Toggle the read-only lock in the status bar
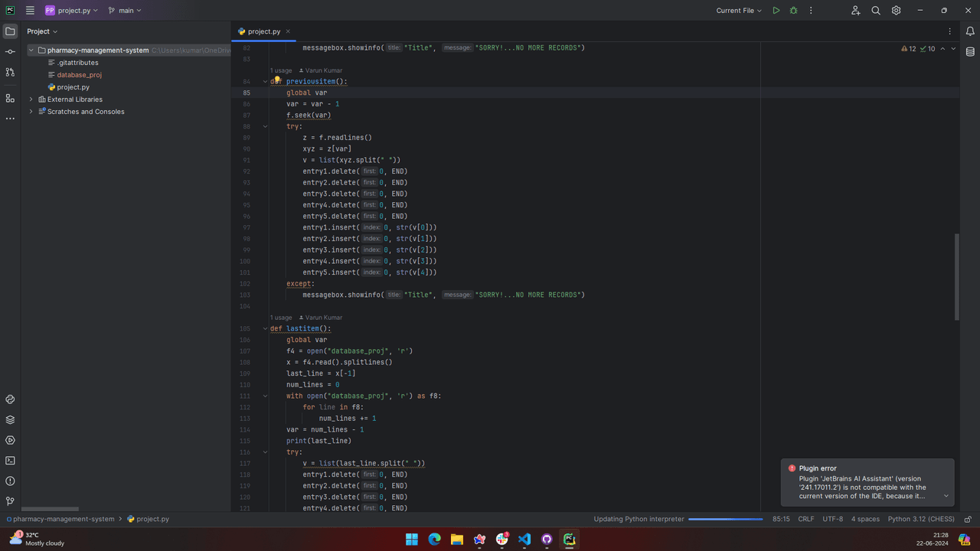Screen dimensions: 980x551 (968, 519)
